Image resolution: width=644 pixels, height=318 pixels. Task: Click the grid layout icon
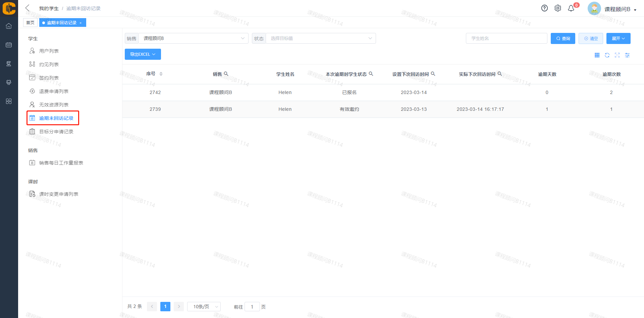coord(597,55)
